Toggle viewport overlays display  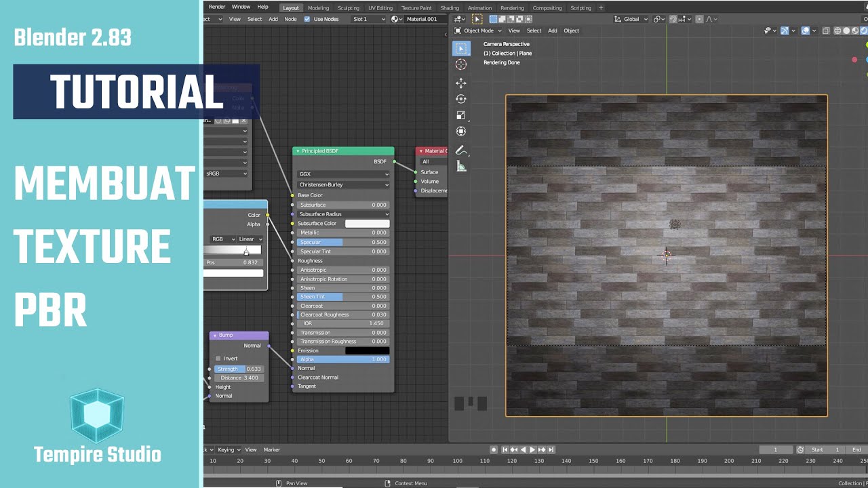tap(806, 30)
